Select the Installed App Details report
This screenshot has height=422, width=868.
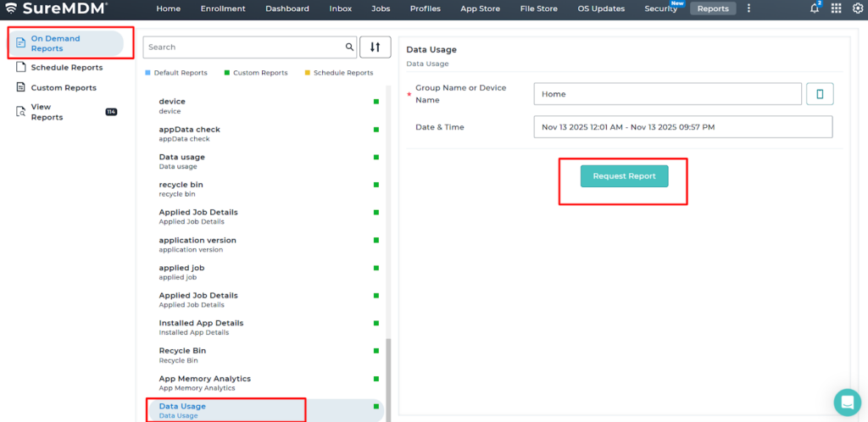201,327
